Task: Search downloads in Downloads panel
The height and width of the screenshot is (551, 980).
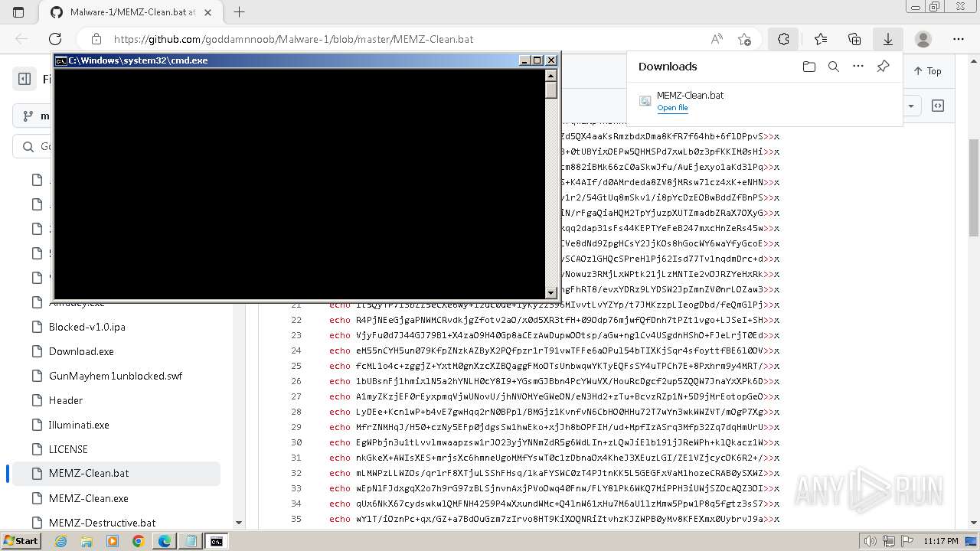Action: click(834, 67)
